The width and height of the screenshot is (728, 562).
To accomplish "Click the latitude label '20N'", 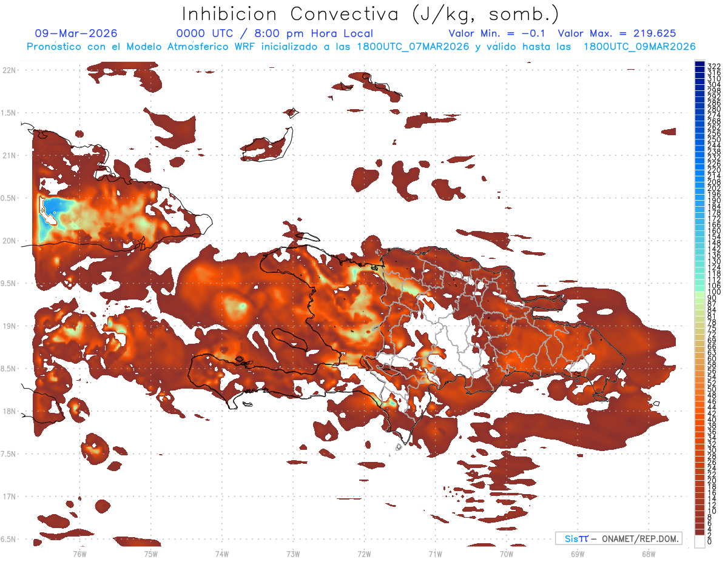I will click(x=8, y=241).
